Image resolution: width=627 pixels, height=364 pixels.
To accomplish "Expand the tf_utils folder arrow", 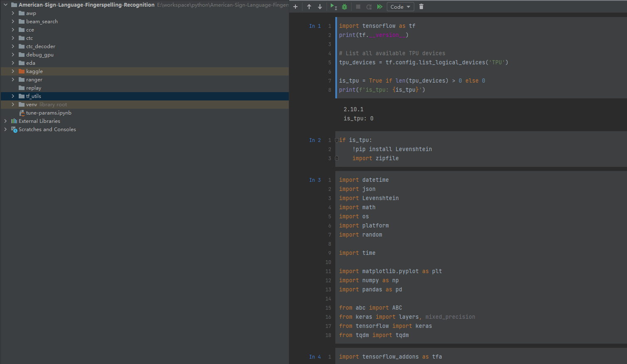I will (13, 96).
